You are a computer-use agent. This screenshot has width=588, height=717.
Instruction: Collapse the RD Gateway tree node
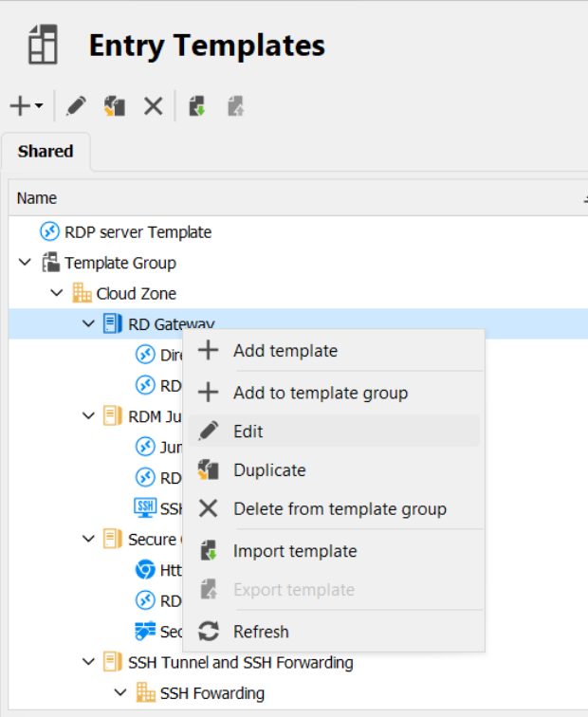click(x=88, y=324)
